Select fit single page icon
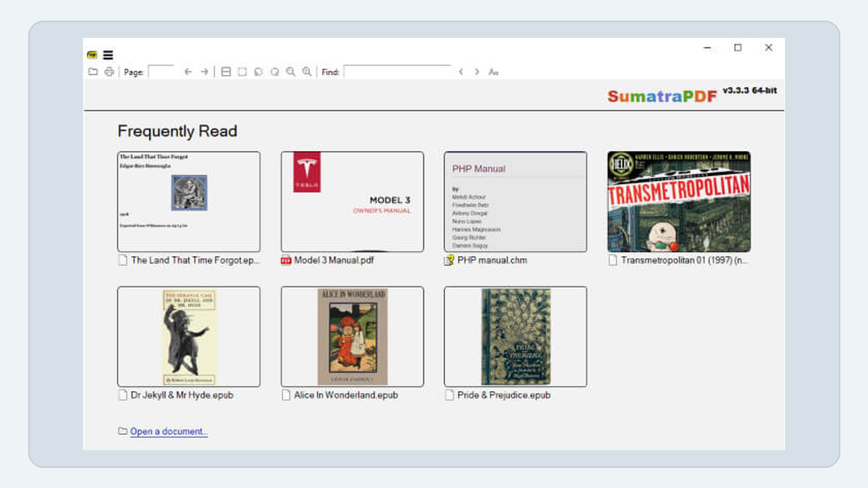Viewport: 868px width, 488px height. click(x=242, y=72)
